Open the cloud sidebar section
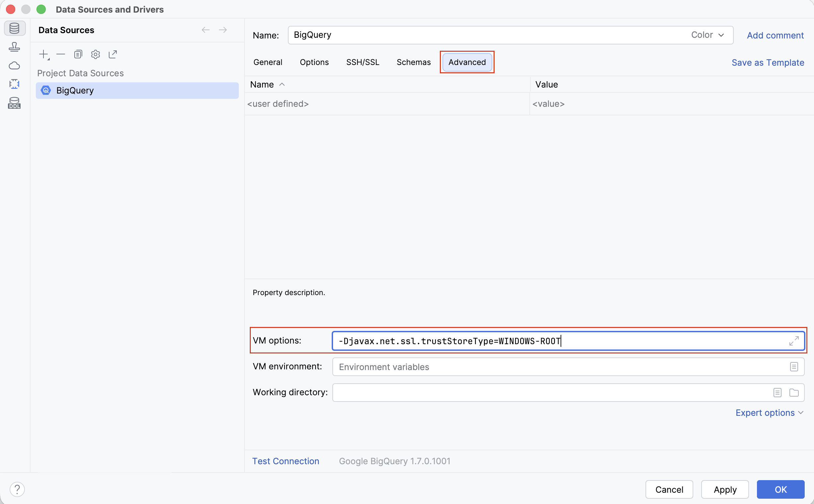Screen dimensions: 814x504 (x=14, y=65)
